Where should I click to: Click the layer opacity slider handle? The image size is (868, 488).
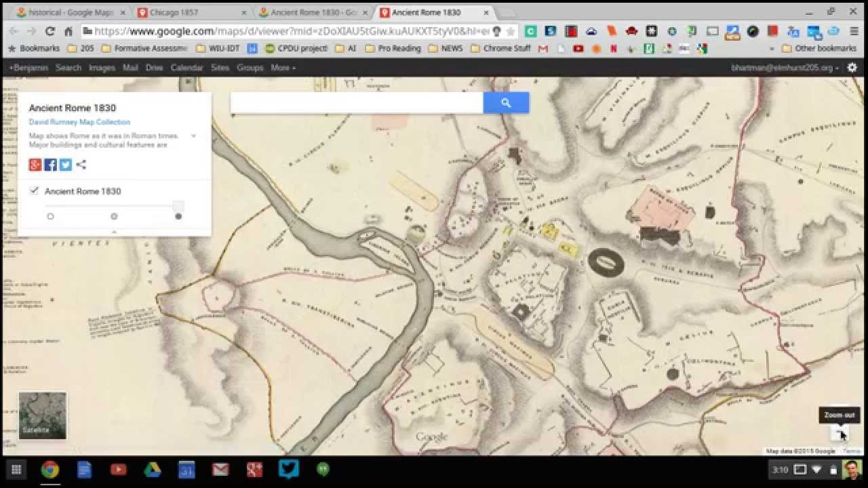(x=178, y=205)
